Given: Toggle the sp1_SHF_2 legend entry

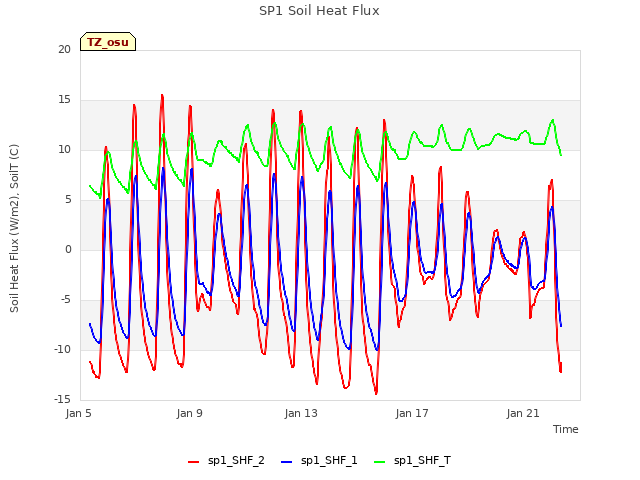Looking at the screenshot, I should (x=226, y=461).
